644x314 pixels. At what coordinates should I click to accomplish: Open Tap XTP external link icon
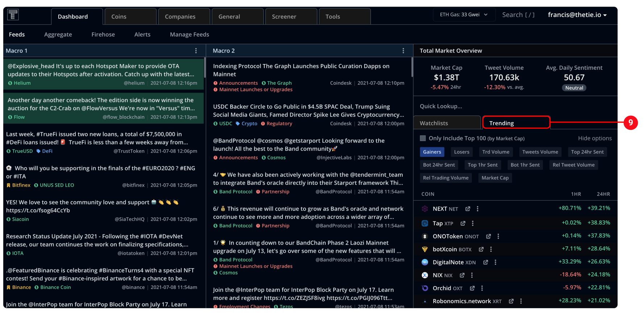(463, 223)
